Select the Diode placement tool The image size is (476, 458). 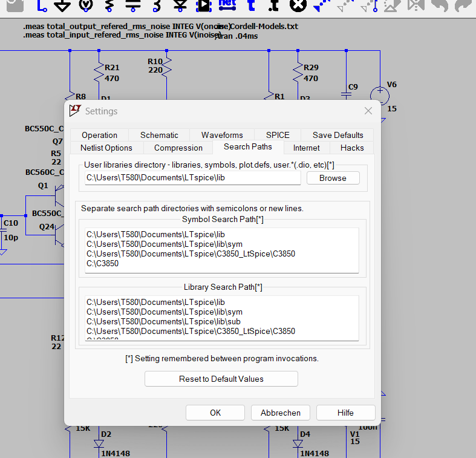(x=180, y=5)
